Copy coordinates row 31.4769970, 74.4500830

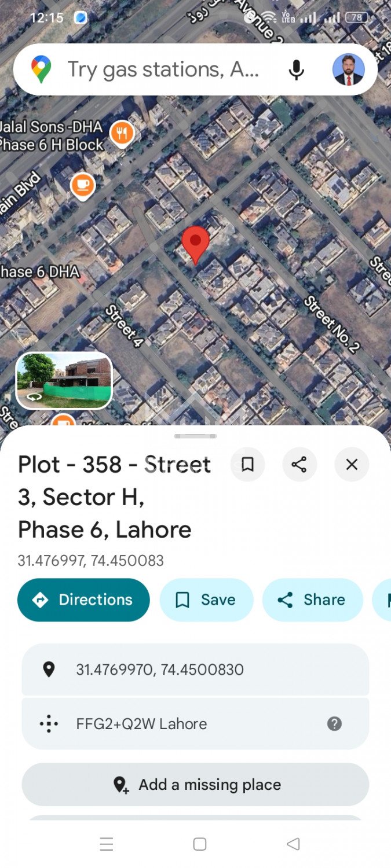click(x=195, y=670)
